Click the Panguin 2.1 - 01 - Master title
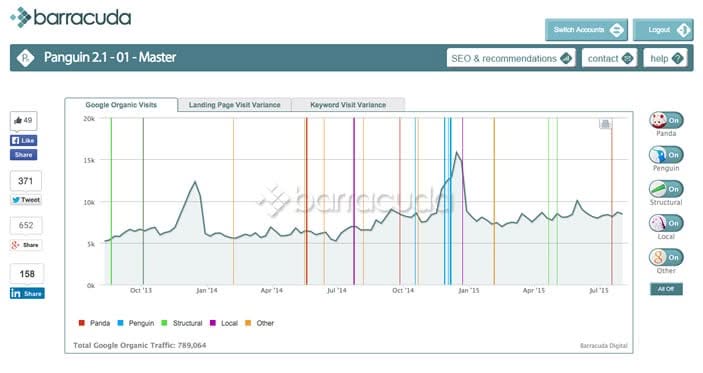The width and height of the screenshot is (703, 373). [x=110, y=57]
